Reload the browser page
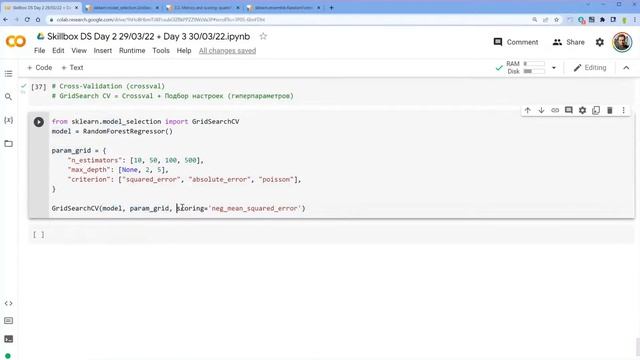The image size is (640, 360). coord(27,20)
